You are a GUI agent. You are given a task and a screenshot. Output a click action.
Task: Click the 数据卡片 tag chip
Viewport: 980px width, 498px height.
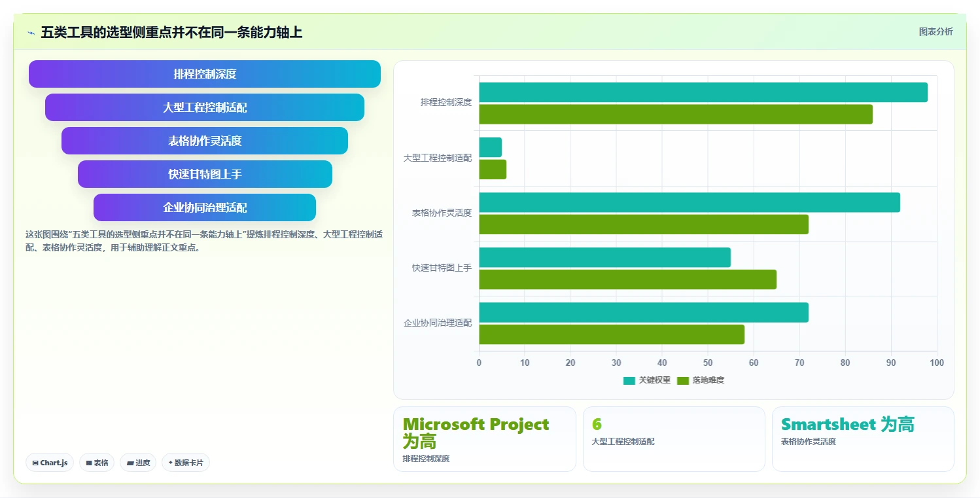point(186,463)
